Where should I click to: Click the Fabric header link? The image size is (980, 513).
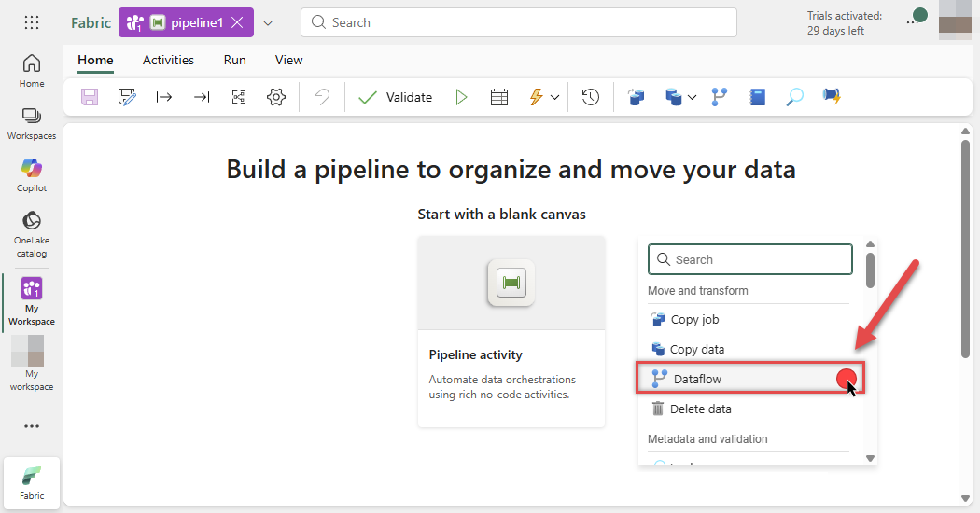[91, 23]
